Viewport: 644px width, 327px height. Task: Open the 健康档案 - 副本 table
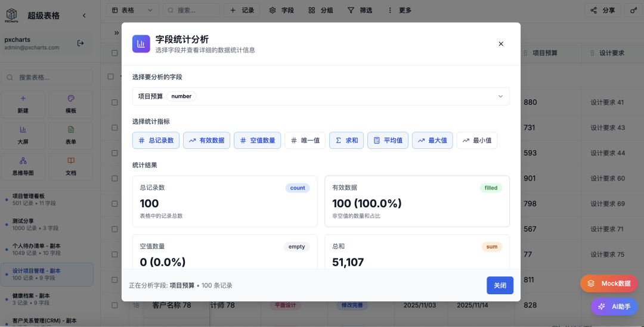tap(47, 299)
